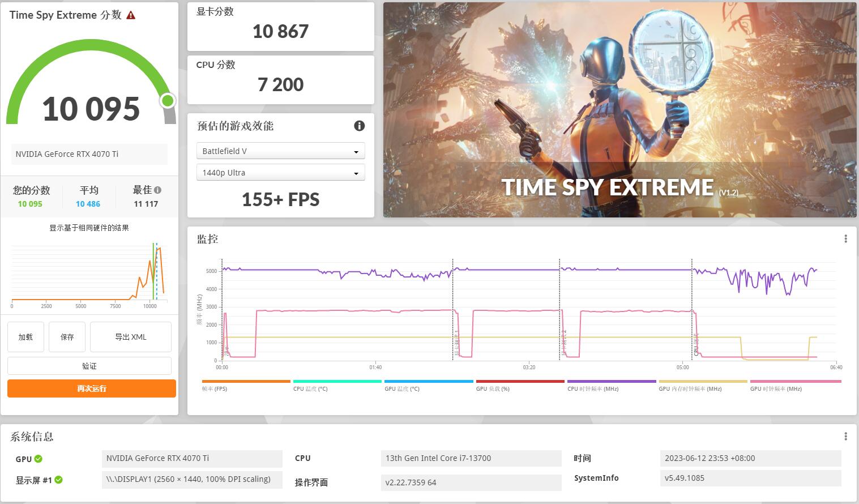Image resolution: width=859 pixels, height=504 pixels.
Task: Click the green checkmark next to GPU
Action: coord(39,459)
